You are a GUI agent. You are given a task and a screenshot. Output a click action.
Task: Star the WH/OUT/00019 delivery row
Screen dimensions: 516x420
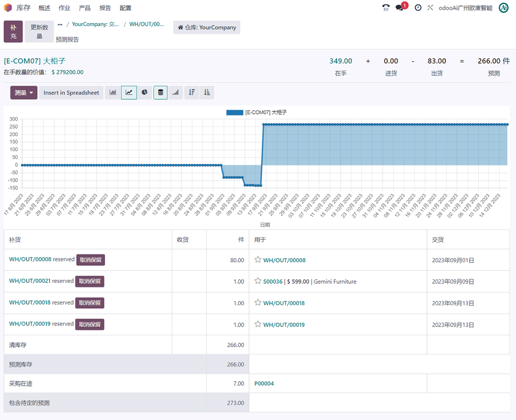[257, 324]
